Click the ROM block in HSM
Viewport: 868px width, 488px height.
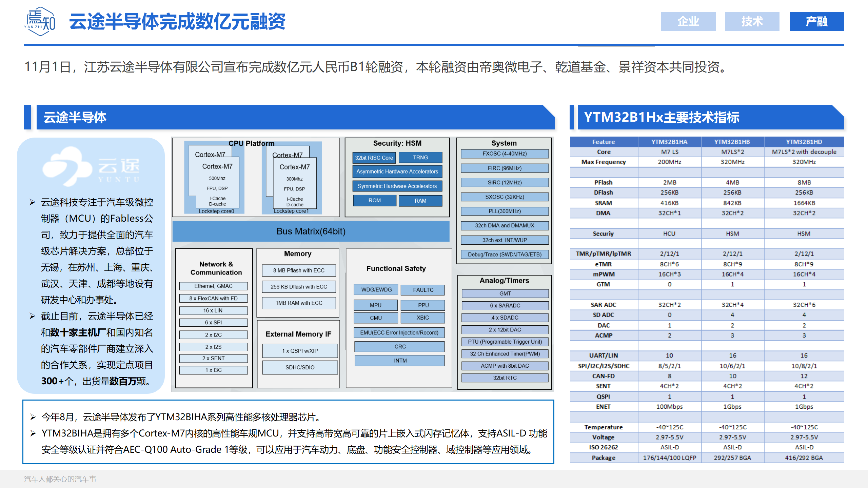(375, 201)
